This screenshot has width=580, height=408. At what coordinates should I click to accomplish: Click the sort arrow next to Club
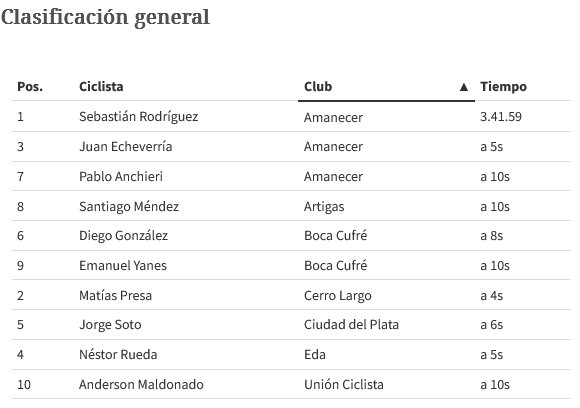pyautogui.click(x=463, y=87)
